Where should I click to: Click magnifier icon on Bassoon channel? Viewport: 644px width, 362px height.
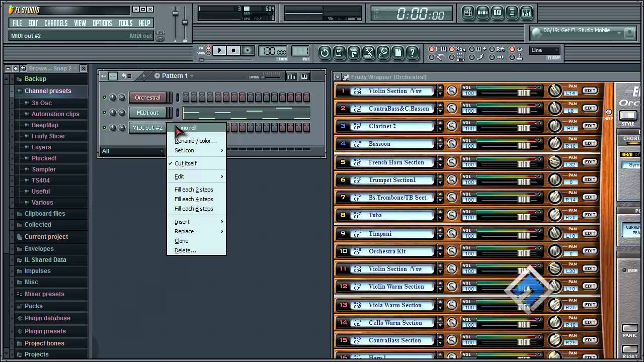(x=452, y=144)
